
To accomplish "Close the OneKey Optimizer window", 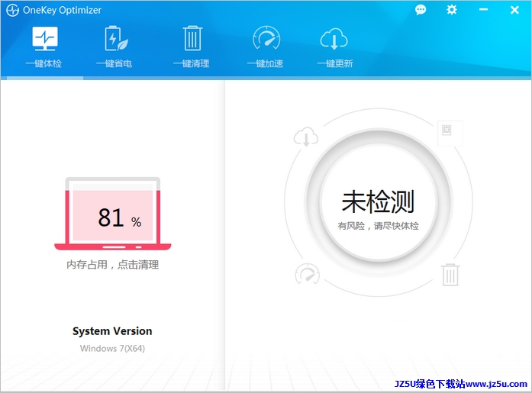I will click(x=514, y=10).
